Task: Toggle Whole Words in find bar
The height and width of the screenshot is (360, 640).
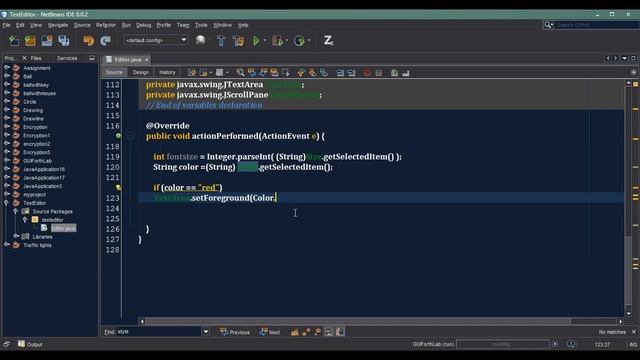Action: click(x=306, y=332)
